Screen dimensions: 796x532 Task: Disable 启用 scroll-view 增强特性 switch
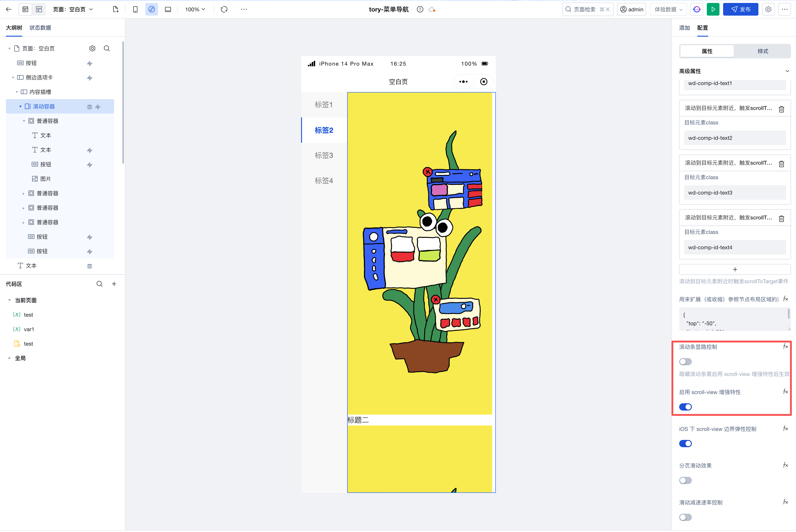[685, 407]
